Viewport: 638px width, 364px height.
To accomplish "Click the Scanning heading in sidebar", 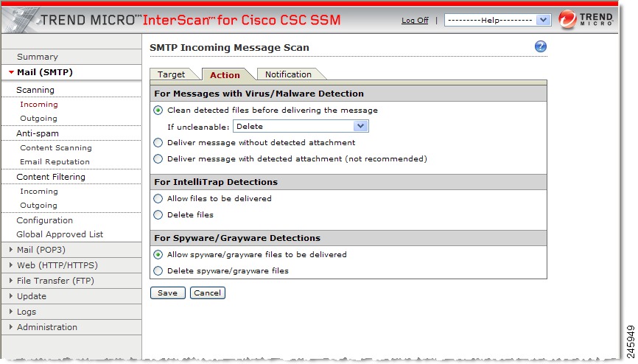I will coord(35,90).
